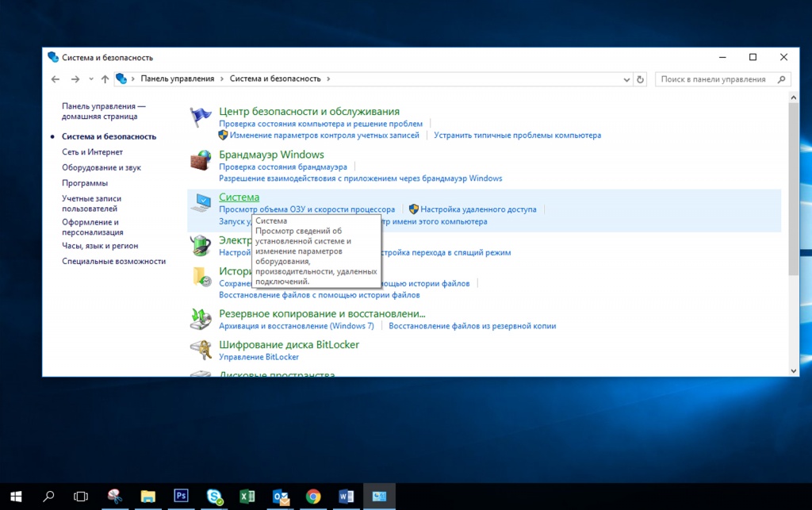Select Панель управления breadcrumb
Screen dimensions: 812x510
[x=178, y=79]
